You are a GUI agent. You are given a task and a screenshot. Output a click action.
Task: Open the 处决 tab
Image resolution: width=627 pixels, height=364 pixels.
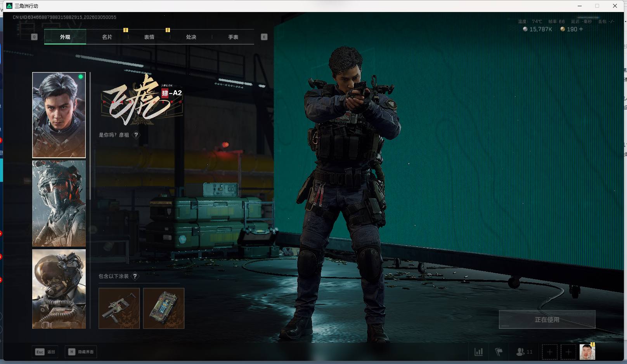[191, 37]
